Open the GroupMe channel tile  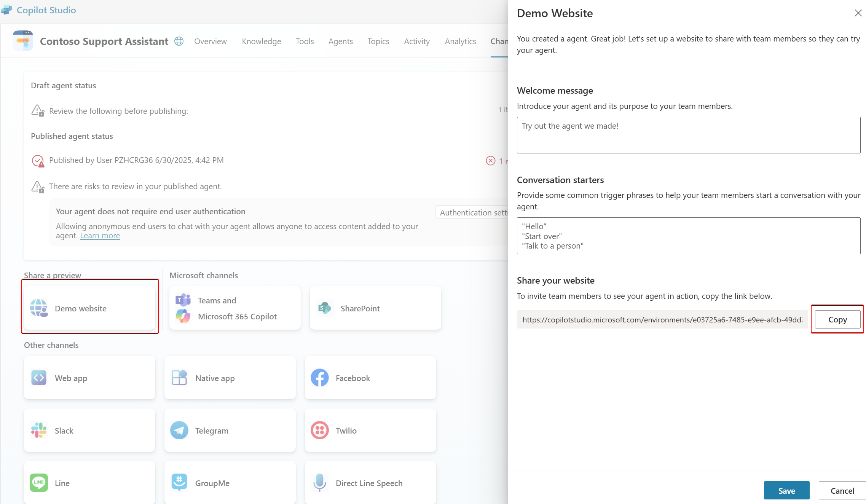[230, 482]
